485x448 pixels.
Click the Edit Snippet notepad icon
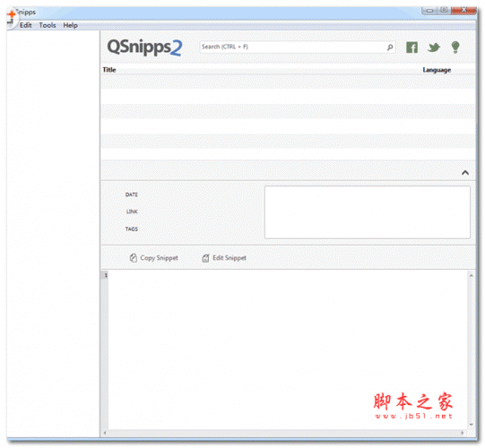click(x=205, y=258)
